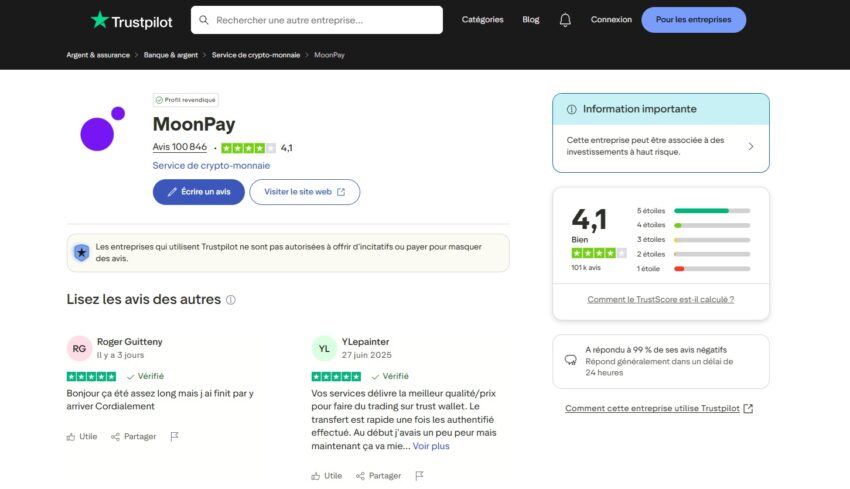Flag Roger Guitteny's review
Viewport: 850px width, 489px height.
[x=174, y=437]
